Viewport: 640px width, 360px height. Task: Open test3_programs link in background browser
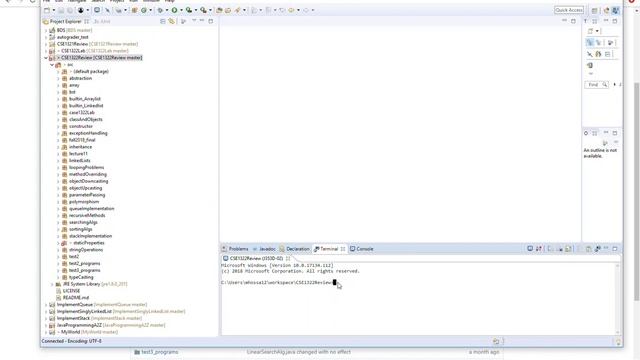click(160, 352)
